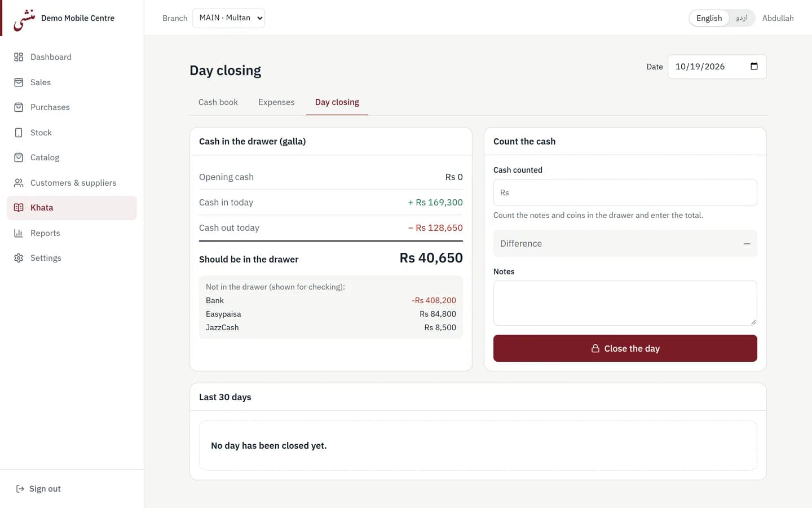
Task: Click the − Rs 128,650 cash out amount
Action: click(435, 228)
